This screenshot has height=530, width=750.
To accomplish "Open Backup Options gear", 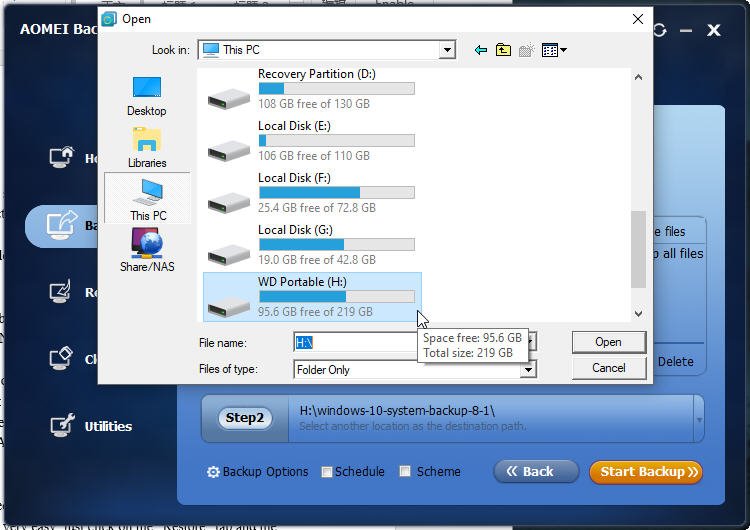I will click(213, 472).
